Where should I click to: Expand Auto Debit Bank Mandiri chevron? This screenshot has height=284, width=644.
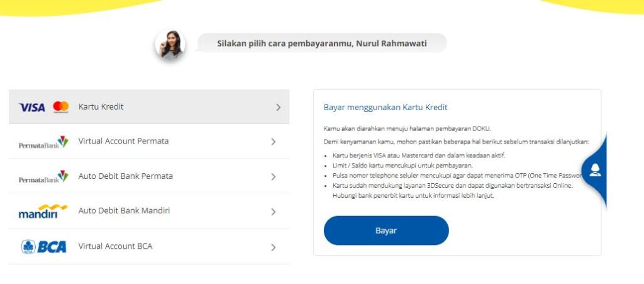[273, 212]
